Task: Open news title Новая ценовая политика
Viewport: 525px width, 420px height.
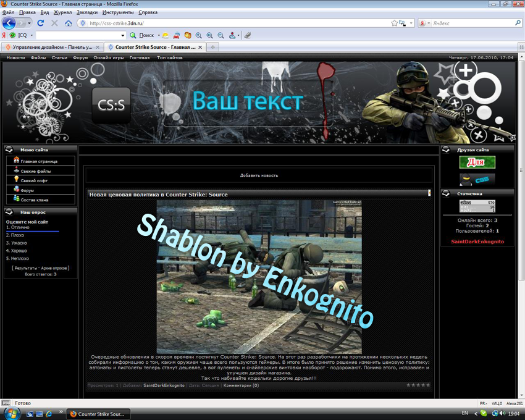Action: (158, 195)
